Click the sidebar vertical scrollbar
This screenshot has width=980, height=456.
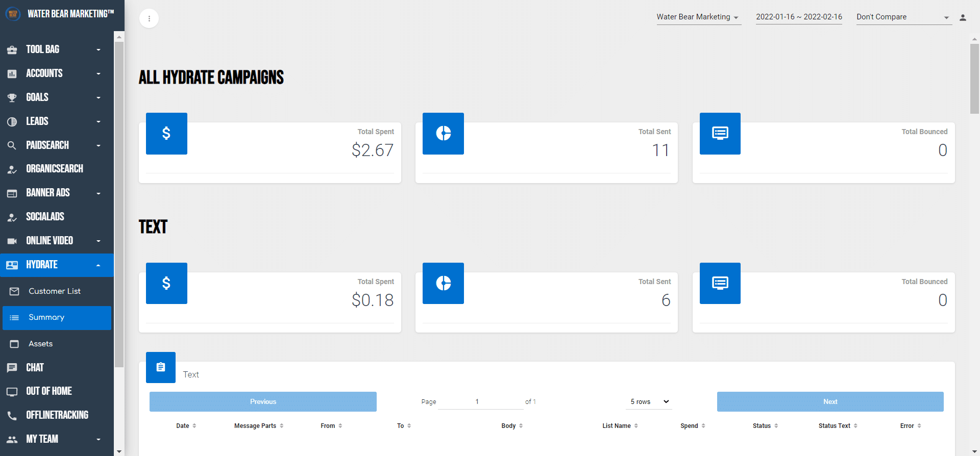(x=119, y=204)
